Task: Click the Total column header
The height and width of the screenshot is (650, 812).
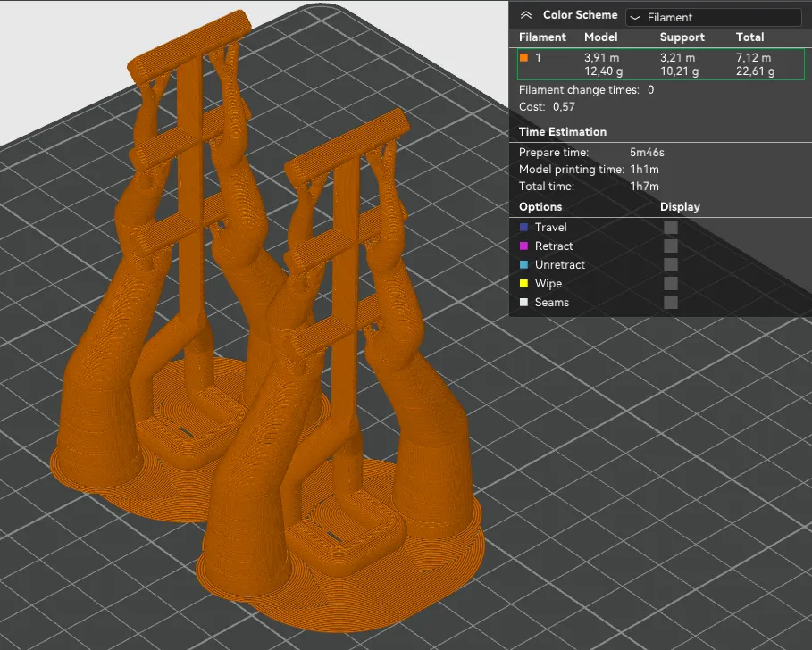Action: point(749,37)
